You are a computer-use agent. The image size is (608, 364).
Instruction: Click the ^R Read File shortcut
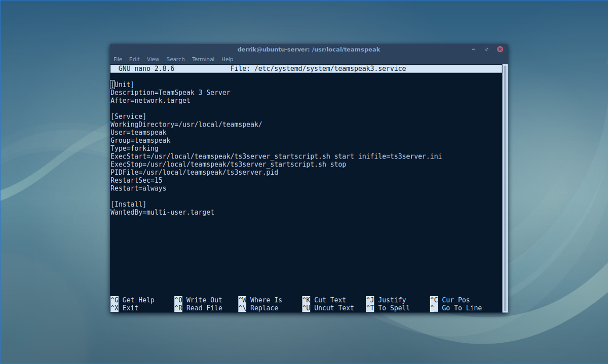tap(198, 308)
